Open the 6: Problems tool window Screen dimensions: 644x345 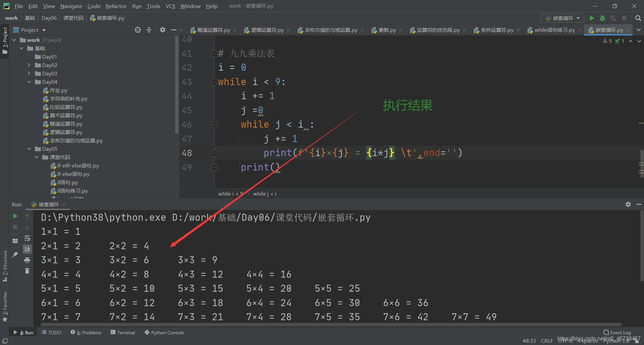point(86,333)
